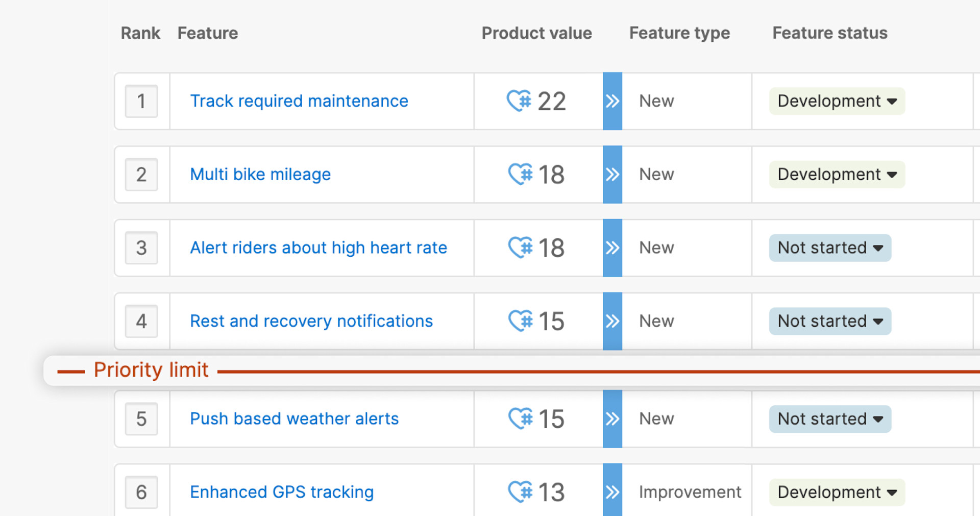Click the New type in Alert riders row

656,248
